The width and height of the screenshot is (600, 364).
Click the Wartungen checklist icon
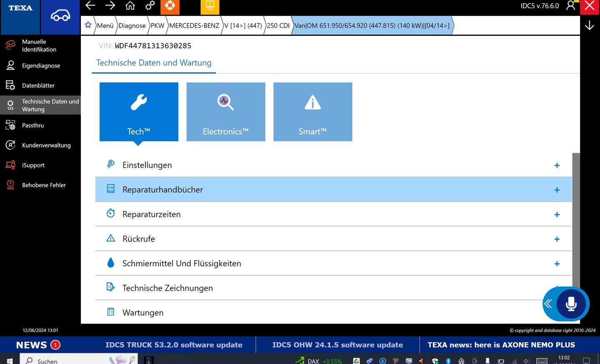point(111,312)
